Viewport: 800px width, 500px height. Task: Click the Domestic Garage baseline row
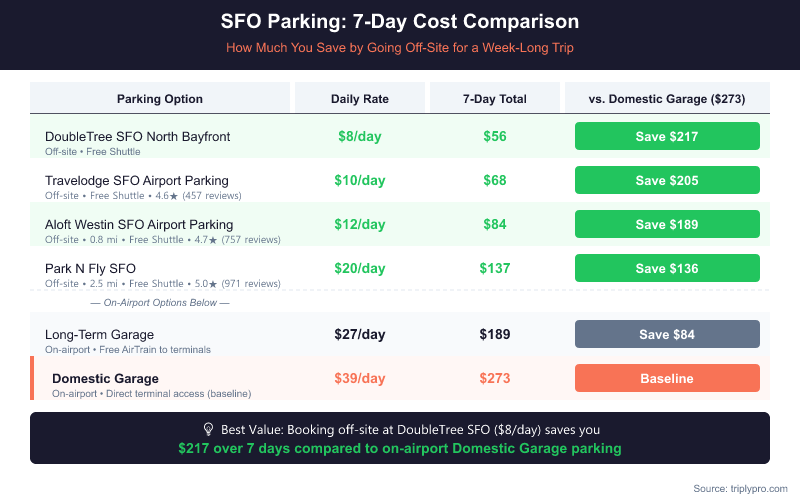[x=105, y=378]
